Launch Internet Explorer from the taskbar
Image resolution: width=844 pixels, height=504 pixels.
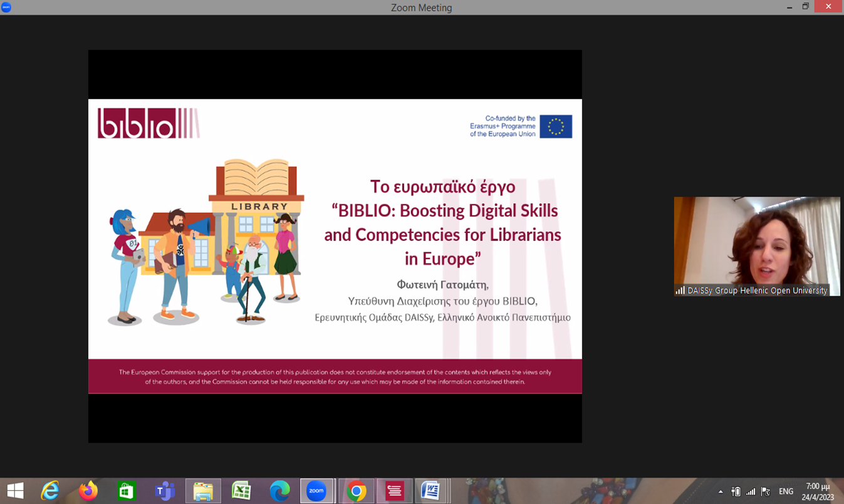(x=50, y=491)
